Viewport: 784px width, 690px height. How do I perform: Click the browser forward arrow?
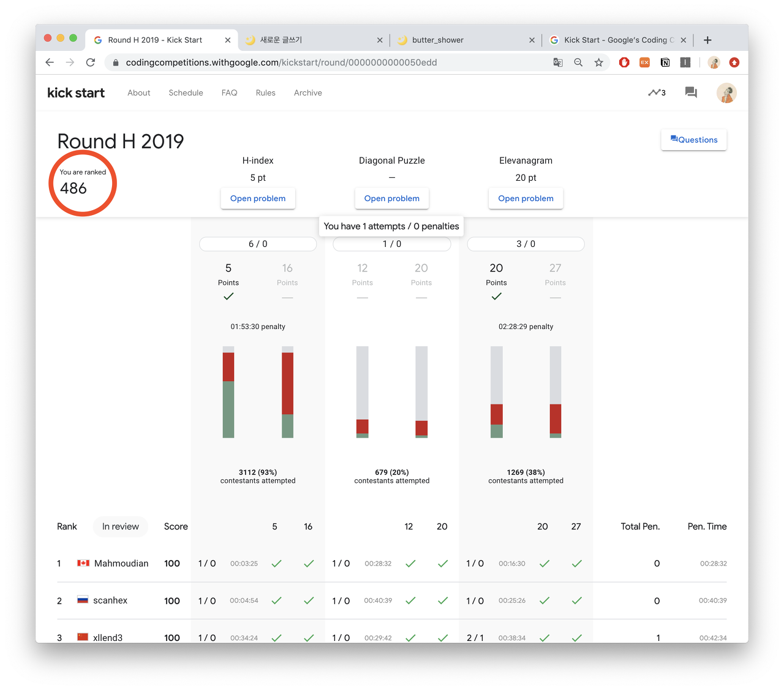(x=70, y=63)
